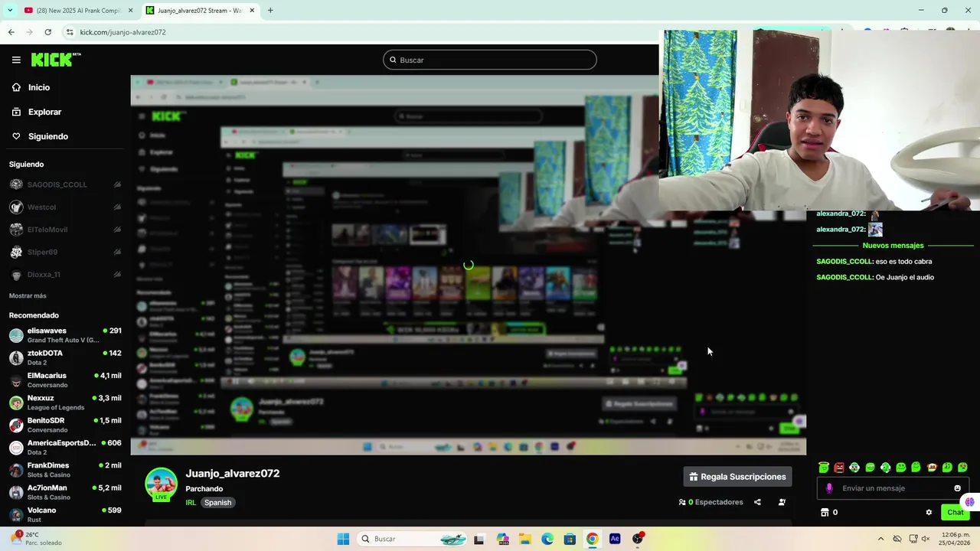Open AmericaEsportsD... recommended channel

pos(65,447)
